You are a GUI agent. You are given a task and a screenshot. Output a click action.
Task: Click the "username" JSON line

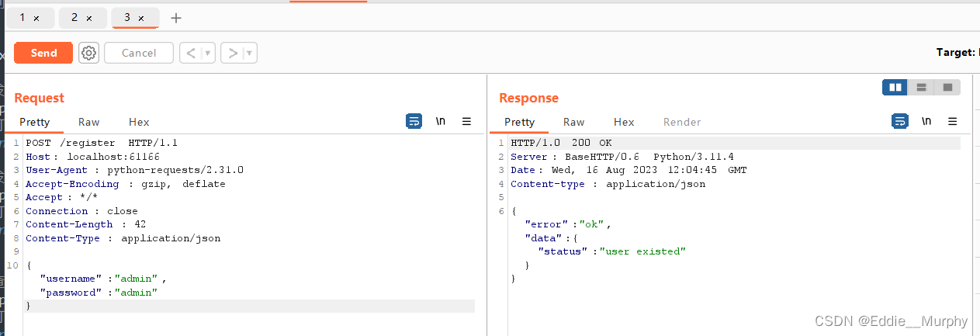[x=103, y=279]
